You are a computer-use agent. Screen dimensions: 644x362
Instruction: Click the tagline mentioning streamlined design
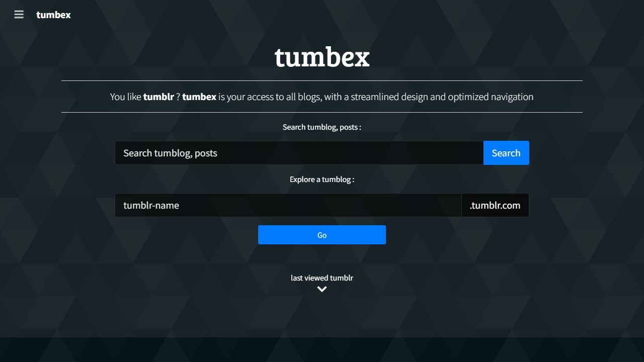(322, 97)
